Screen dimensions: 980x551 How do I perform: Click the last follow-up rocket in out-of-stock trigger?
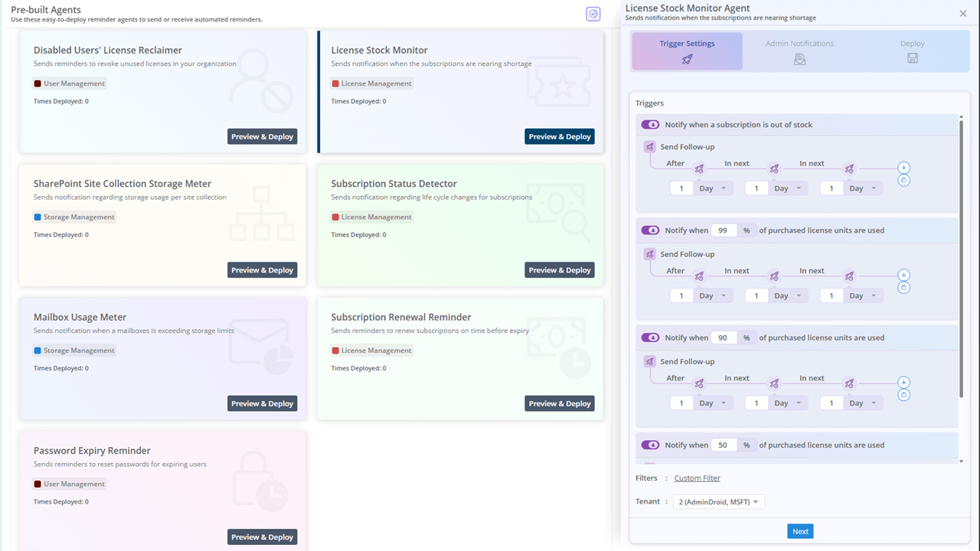(849, 169)
